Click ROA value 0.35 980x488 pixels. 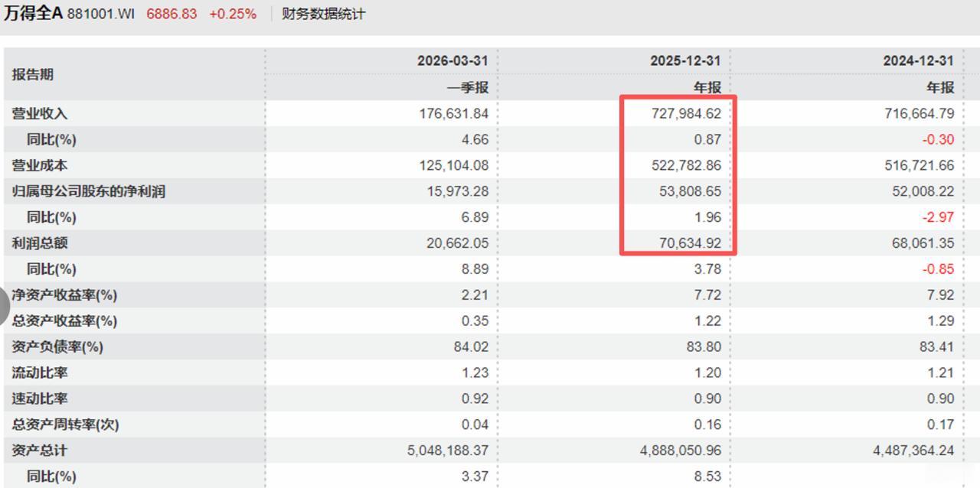click(x=475, y=321)
